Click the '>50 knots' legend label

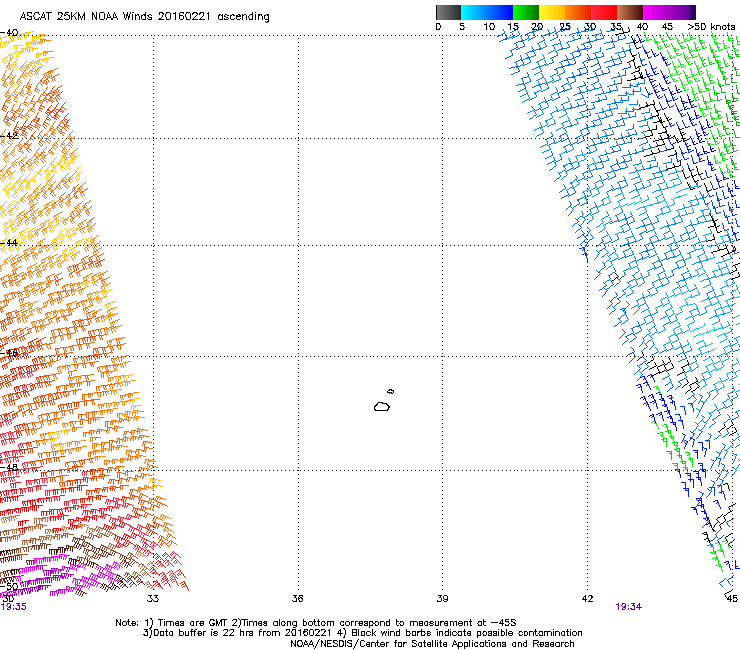[711, 27]
